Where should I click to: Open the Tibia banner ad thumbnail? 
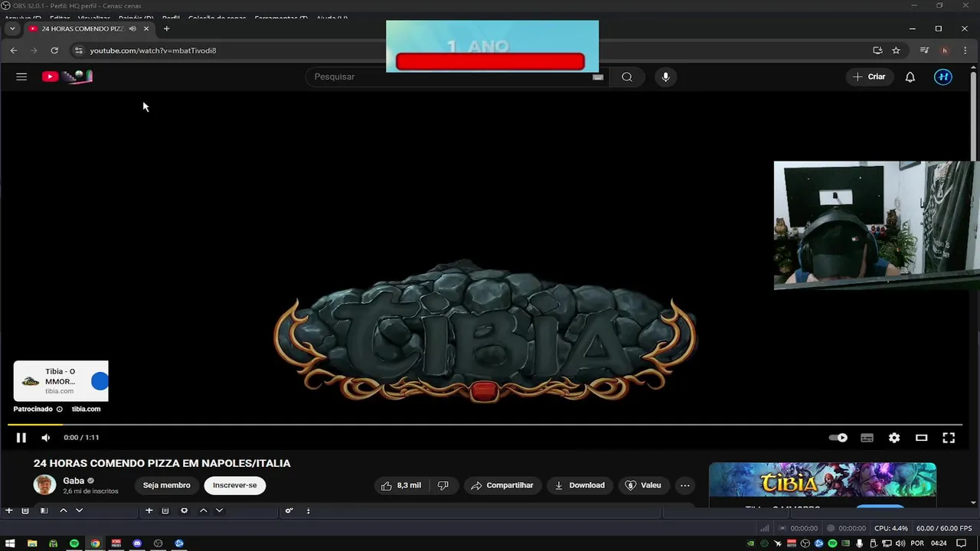point(822,480)
